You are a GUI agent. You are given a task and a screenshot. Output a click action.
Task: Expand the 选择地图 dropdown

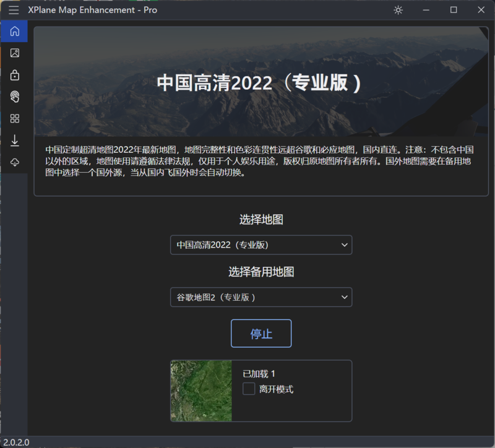261,245
